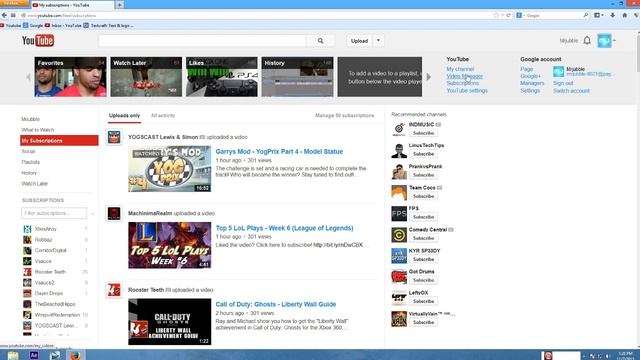The image size is (640, 360).
Task: Open Playlists in the sidebar
Action: click(x=31, y=162)
